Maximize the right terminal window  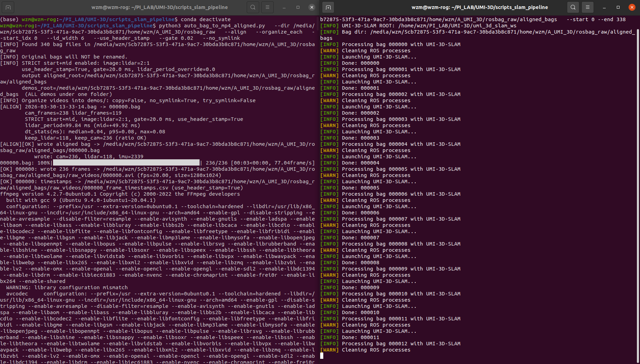pos(618,7)
